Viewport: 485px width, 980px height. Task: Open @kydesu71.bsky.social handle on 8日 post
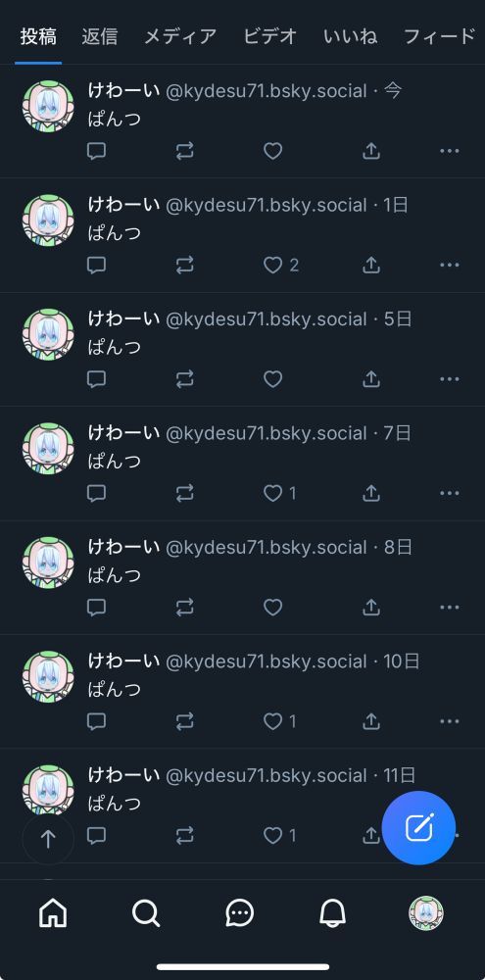pyautogui.click(x=266, y=548)
